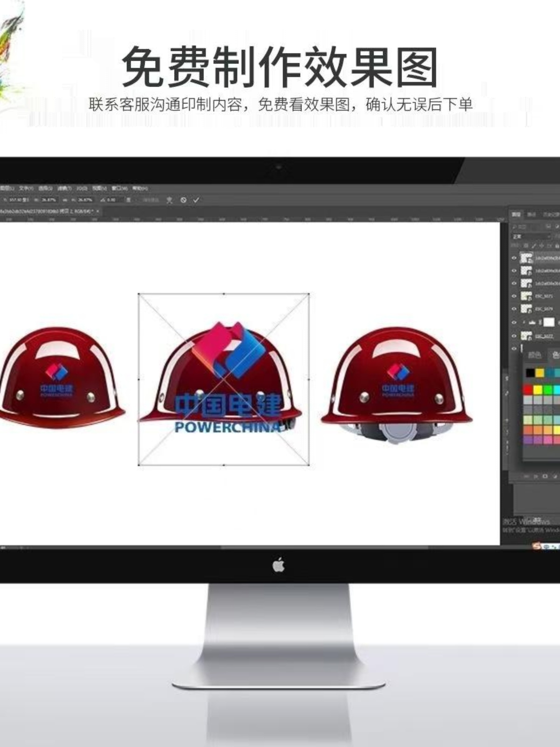Click the right-middle transform handle
This screenshot has width=560, height=747.
(x=309, y=379)
